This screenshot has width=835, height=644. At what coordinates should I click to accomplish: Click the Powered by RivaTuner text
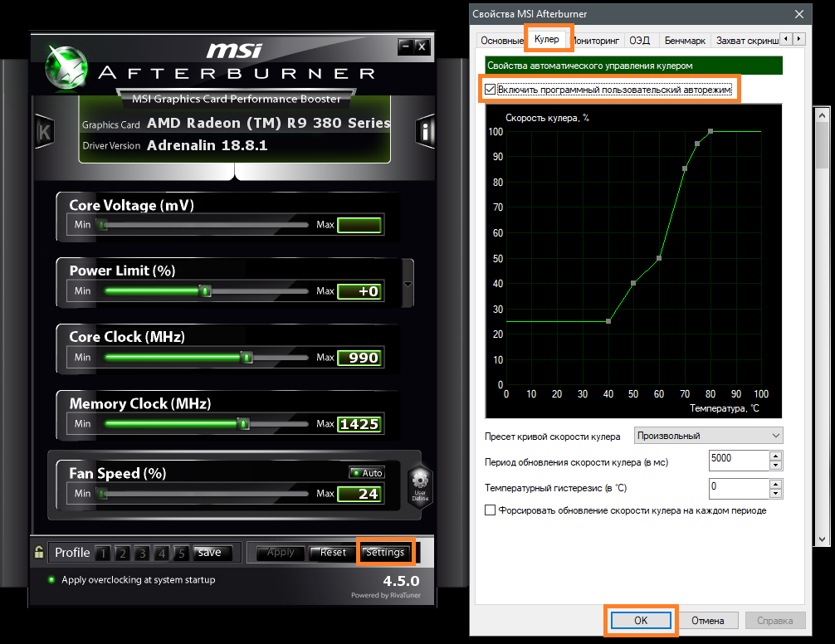386,595
